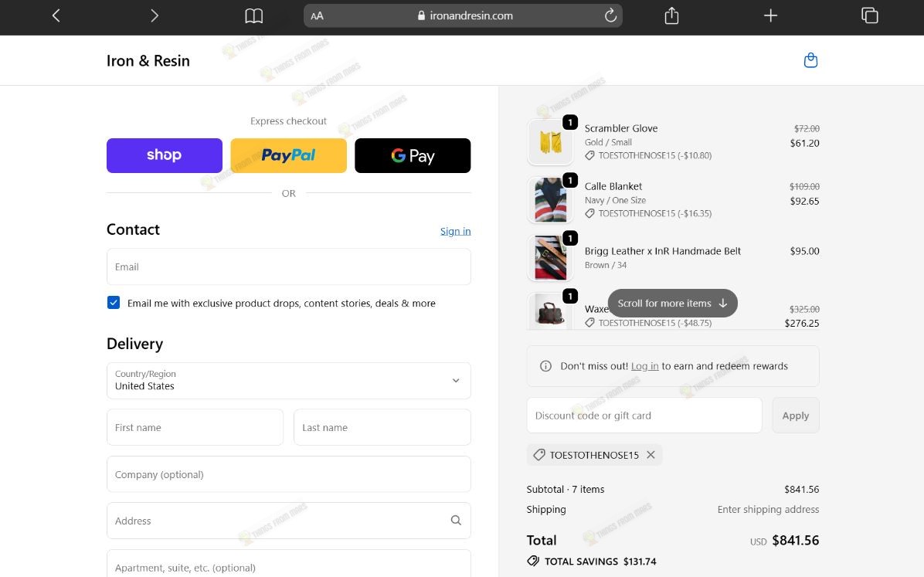Click the Contact section heading
The height and width of the screenshot is (577, 924).
pos(133,229)
